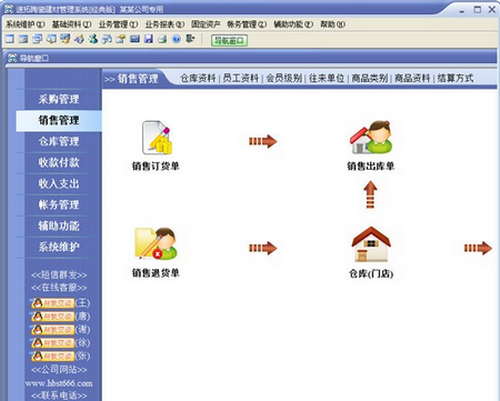Open 会员级别 link in header
The height and width of the screenshot is (401, 500).
tap(284, 78)
